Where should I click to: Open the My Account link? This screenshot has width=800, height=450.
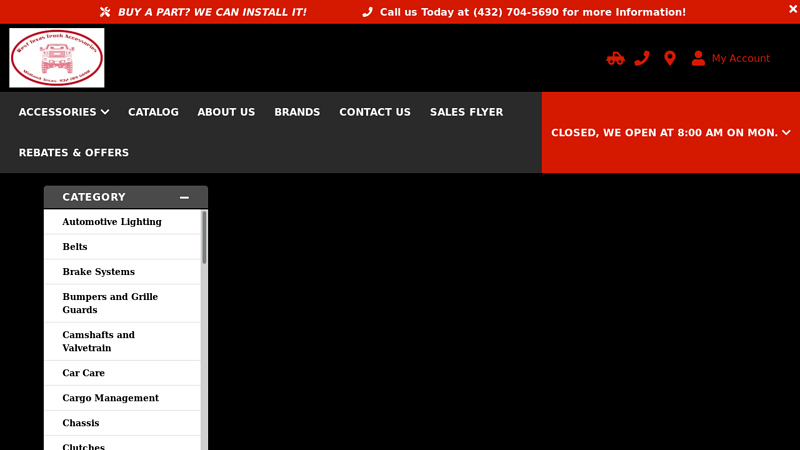741,58
